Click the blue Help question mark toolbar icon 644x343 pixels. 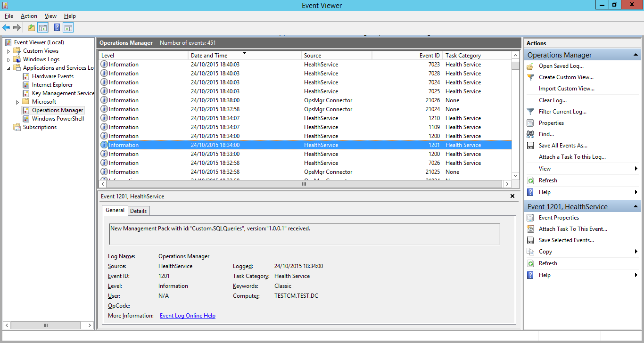(x=57, y=28)
